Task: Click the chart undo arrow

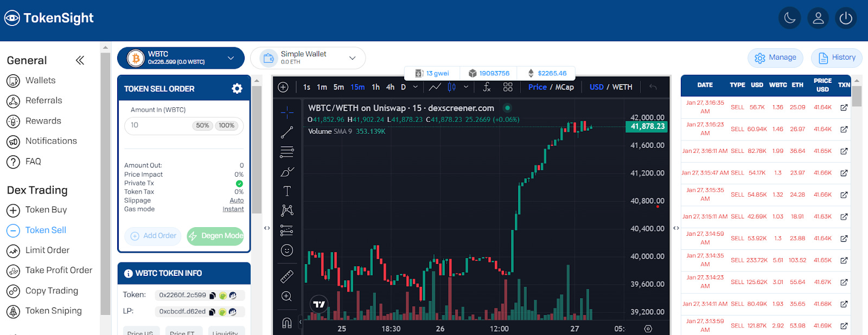Action: click(x=653, y=87)
